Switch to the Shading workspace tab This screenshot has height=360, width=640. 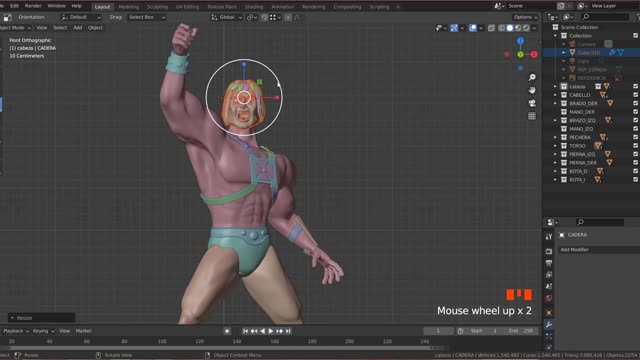[254, 7]
